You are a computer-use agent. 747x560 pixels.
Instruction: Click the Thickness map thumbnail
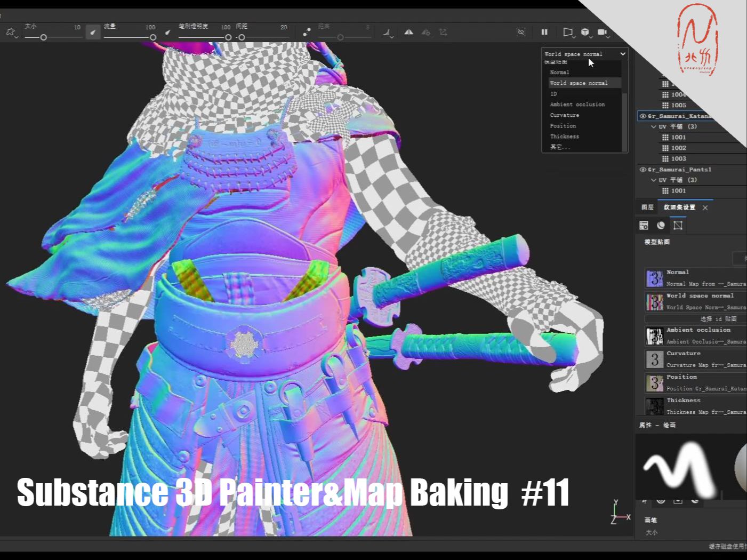pos(654,406)
